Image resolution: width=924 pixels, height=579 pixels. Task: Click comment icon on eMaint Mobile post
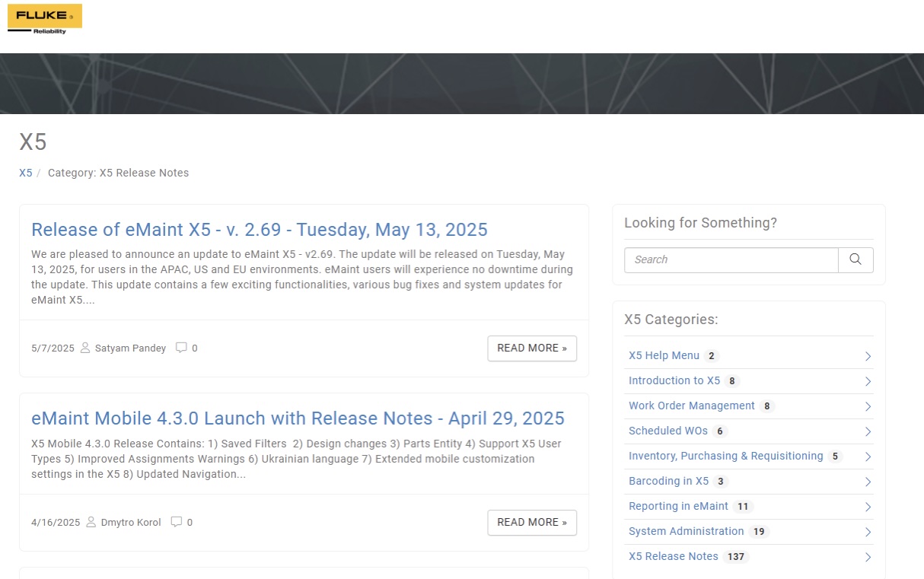(x=177, y=522)
